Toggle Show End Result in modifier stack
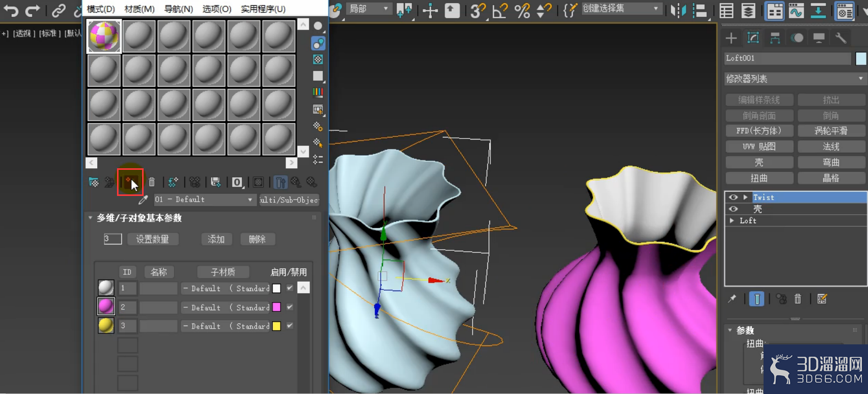This screenshot has height=394, width=868. [757, 299]
